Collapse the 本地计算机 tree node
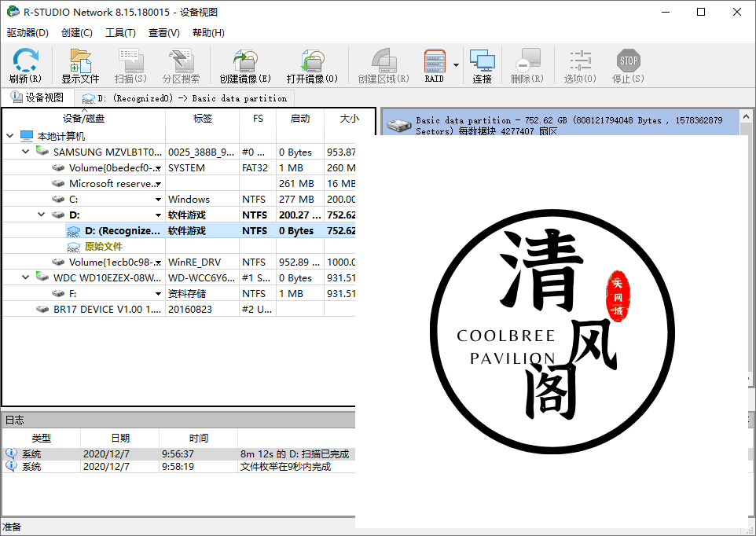This screenshot has height=536, width=756. click(9, 136)
